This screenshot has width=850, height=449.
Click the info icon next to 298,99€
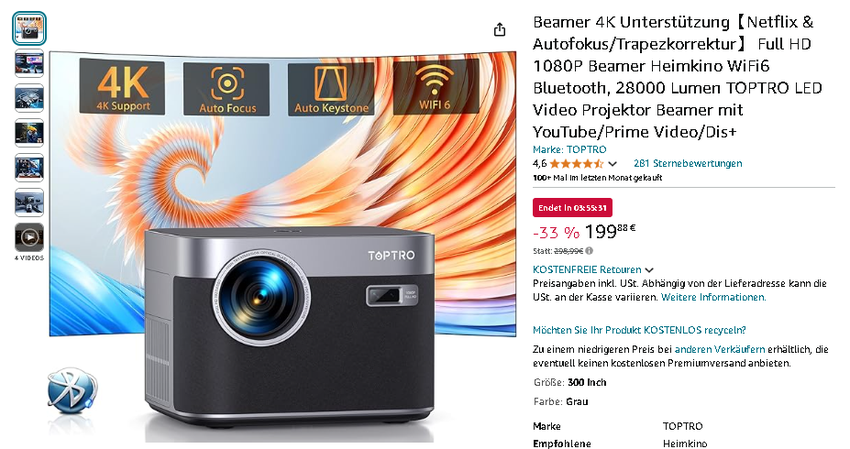(589, 251)
